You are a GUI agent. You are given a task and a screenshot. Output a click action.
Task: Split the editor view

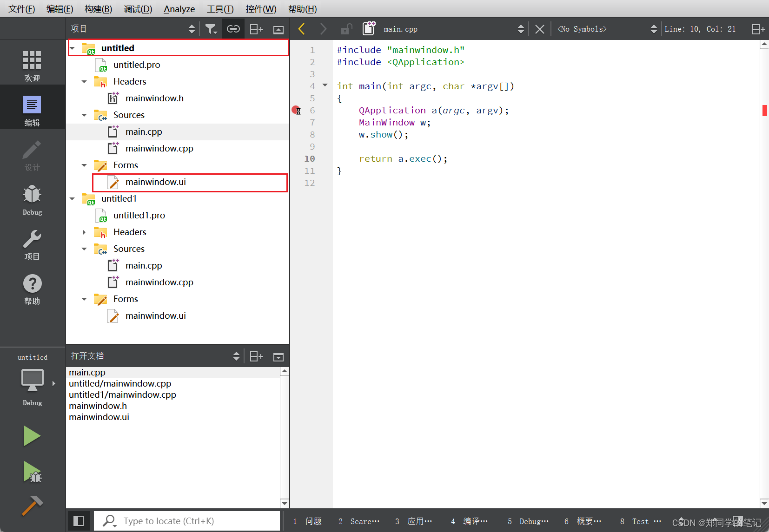[x=758, y=29]
